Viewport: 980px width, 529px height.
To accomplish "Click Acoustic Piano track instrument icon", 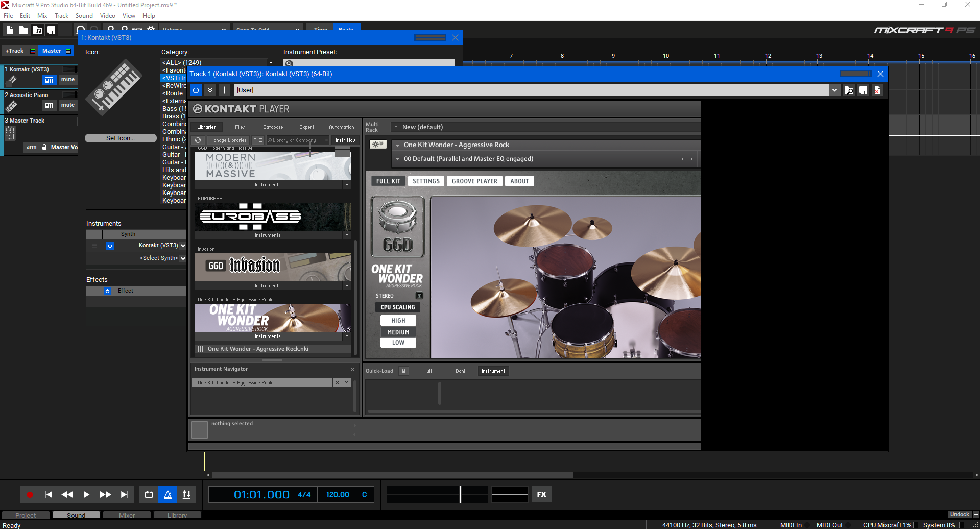I will click(x=11, y=106).
